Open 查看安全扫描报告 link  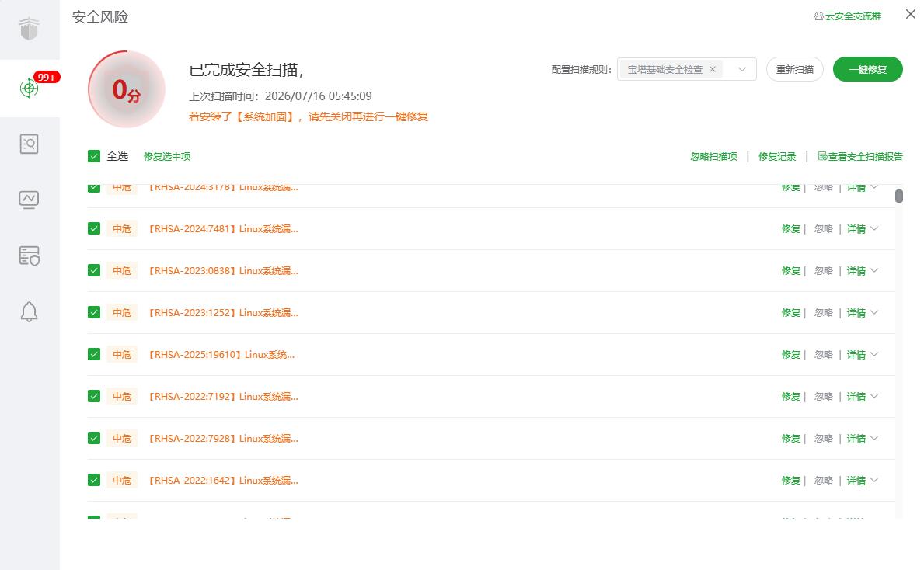(860, 157)
